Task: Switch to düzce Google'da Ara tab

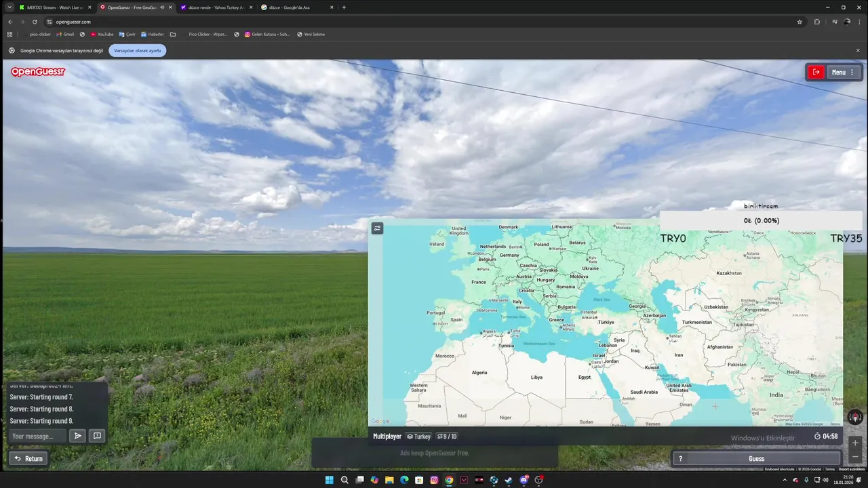Action: [x=298, y=7]
